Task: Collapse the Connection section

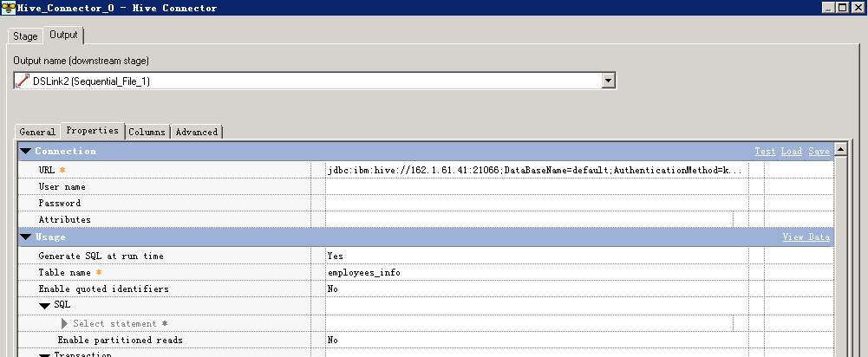Action: [25, 151]
